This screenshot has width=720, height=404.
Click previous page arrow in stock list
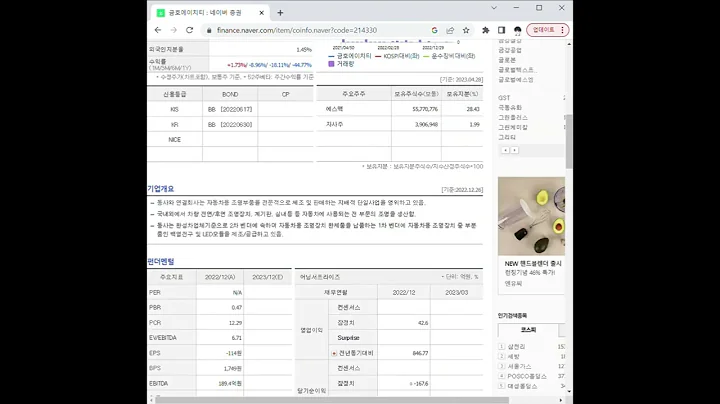coord(505,150)
